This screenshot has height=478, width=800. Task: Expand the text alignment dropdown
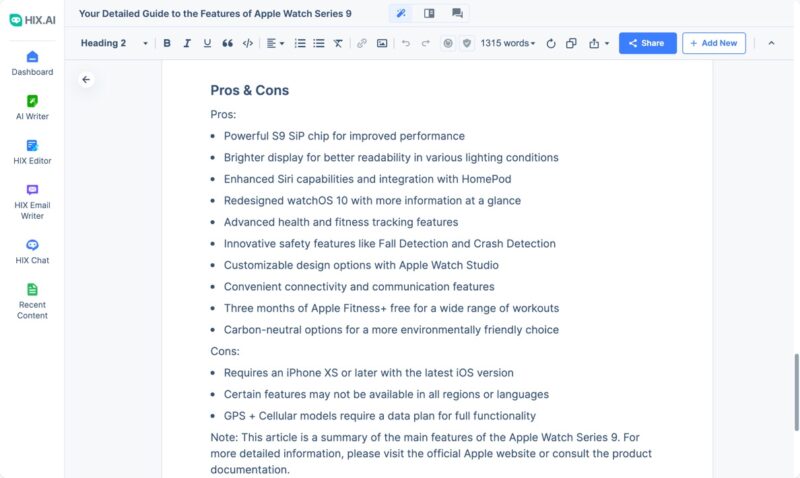click(x=275, y=43)
